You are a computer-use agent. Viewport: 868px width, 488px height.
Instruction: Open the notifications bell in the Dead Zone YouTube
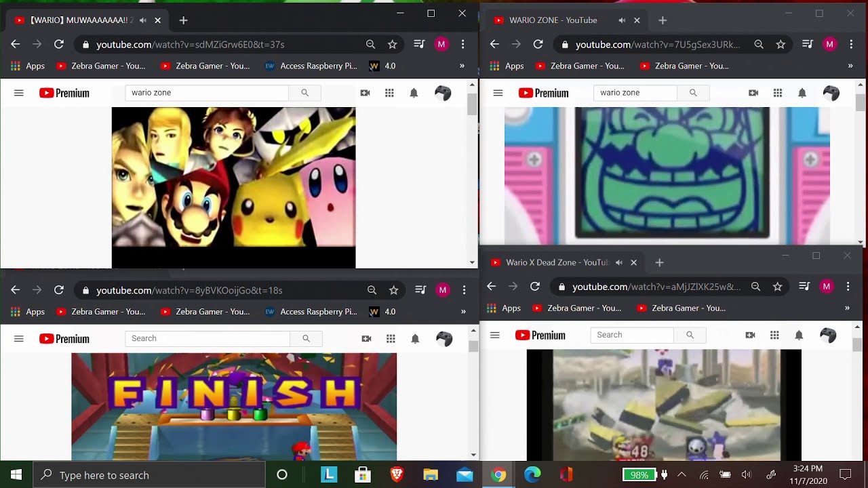tap(799, 335)
